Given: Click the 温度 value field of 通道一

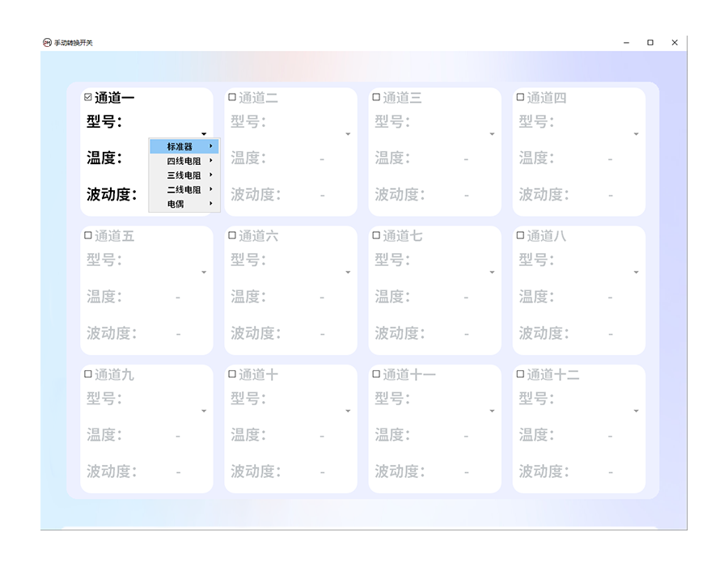Looking at the screenshot, I should [174, 158].
